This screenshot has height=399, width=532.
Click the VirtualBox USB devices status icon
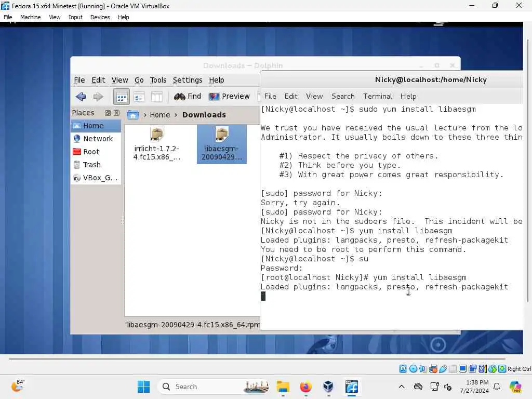443,369
